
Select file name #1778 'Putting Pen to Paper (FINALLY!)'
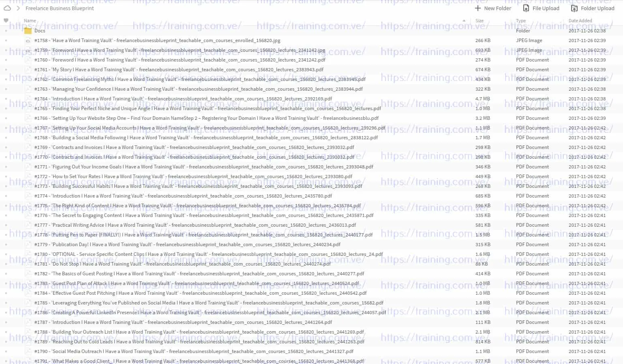pos(203,235)
